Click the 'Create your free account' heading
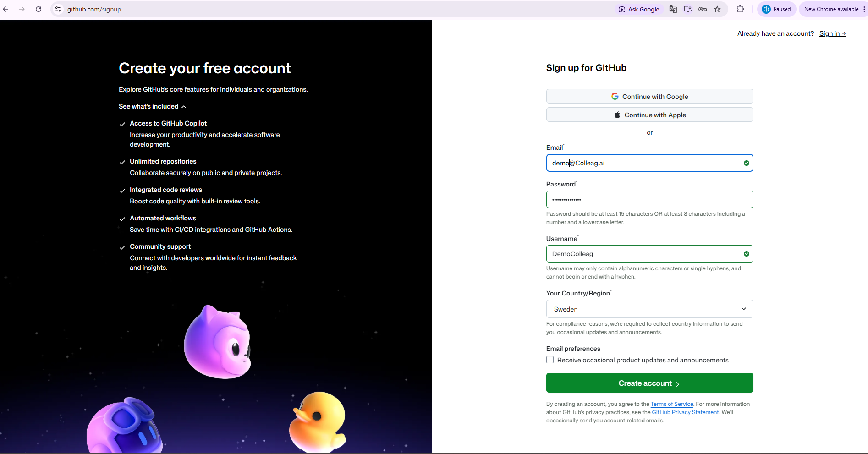Image resolution: width=868 pixels, height=454 pixels. (x=205, y=68)
